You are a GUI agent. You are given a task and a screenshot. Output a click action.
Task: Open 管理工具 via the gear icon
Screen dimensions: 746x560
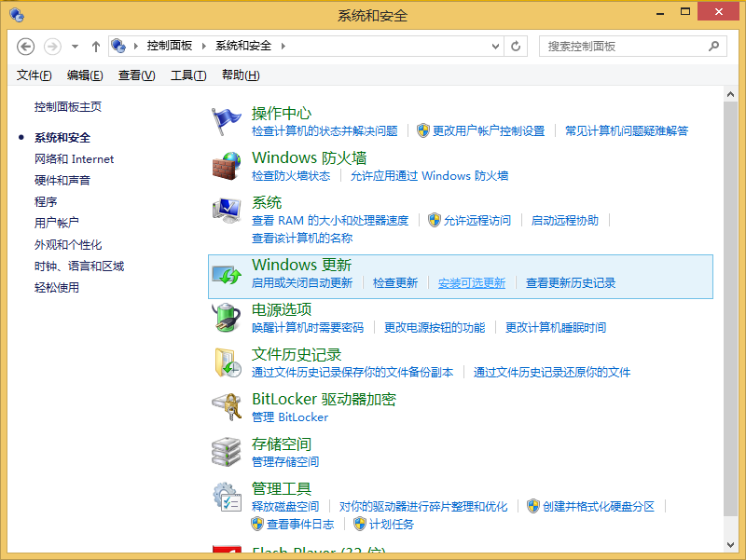click(x=228, y=497)
